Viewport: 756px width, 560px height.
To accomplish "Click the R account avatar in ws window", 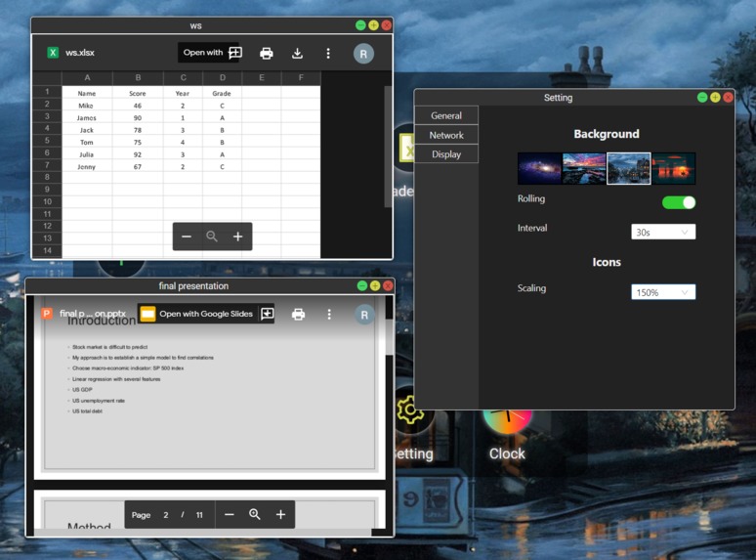I will 363,54.
